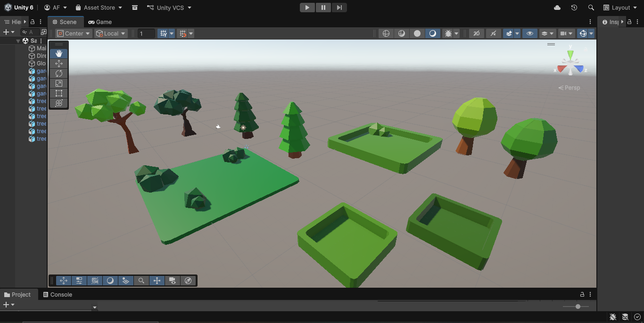Open the gizmos dropdown arrow
Image resolution: width=644 pixels, height=323 pixels.
tap(591, 33)
